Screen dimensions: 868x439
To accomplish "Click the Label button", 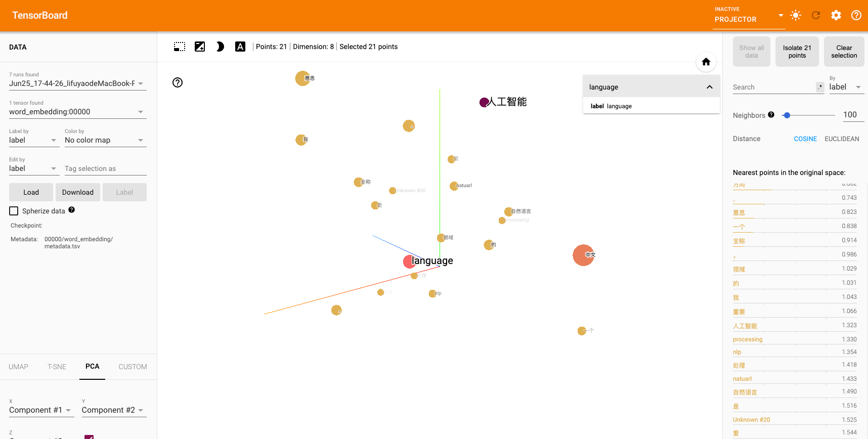I will pos(124,192).
